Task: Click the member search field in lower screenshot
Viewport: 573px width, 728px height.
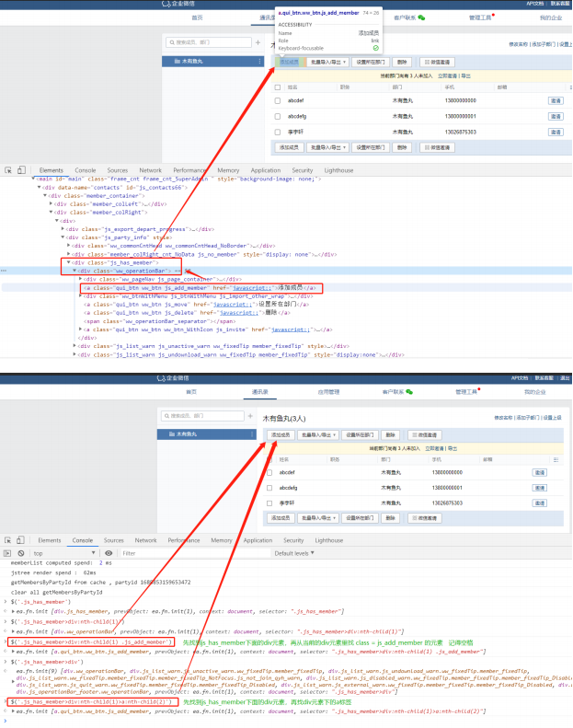Action: pos(202,415)
